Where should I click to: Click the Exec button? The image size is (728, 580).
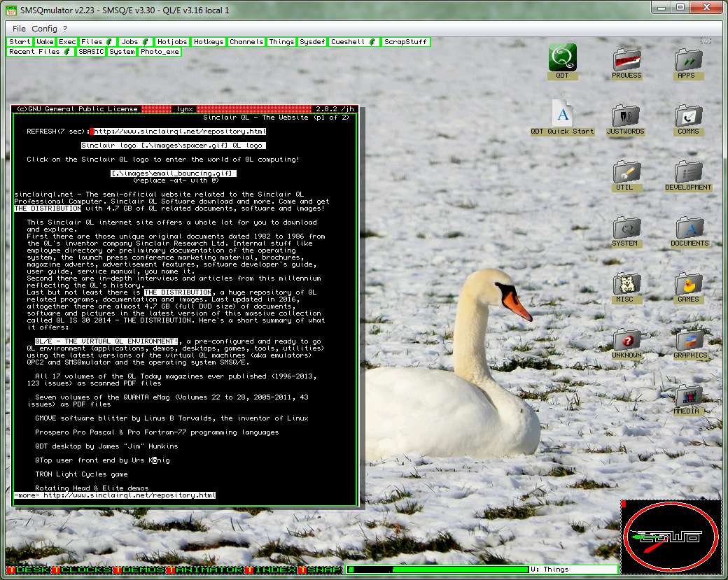pyautogui.click(x=67, y=42)
